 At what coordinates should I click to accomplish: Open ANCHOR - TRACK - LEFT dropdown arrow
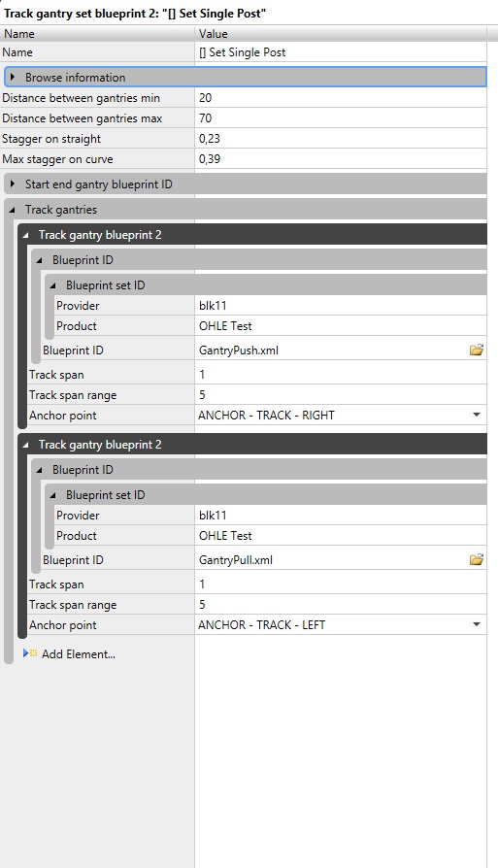point(477,624)
